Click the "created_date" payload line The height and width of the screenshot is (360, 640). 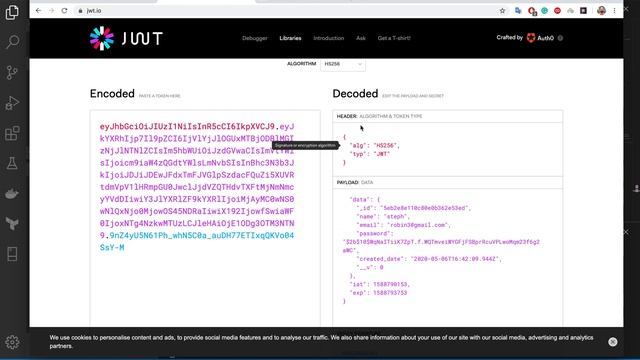(x=429, y=259)
